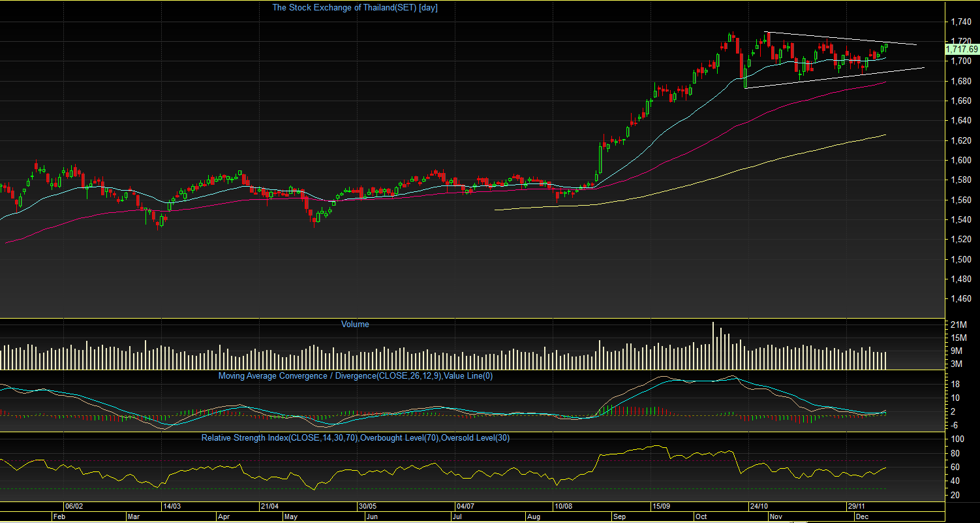
Task: Select the lower white triangle trendline
Action: [x=835, y=77]
